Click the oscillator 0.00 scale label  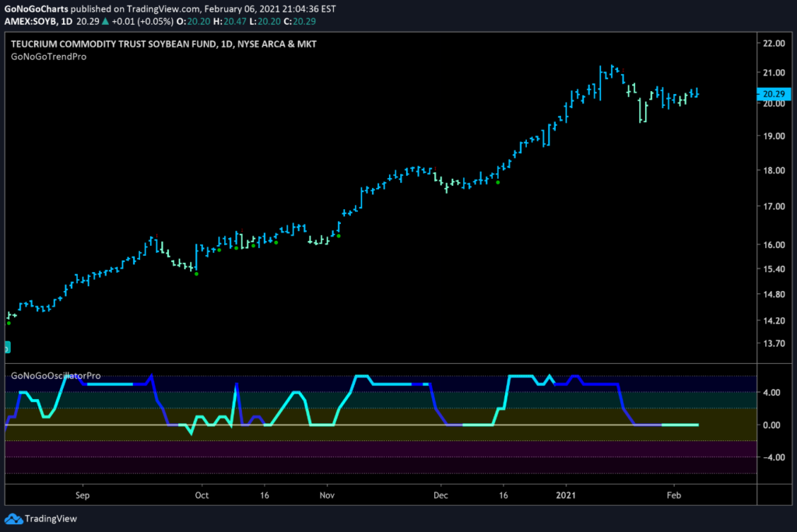pyautogui.click(x=771, y=425)
